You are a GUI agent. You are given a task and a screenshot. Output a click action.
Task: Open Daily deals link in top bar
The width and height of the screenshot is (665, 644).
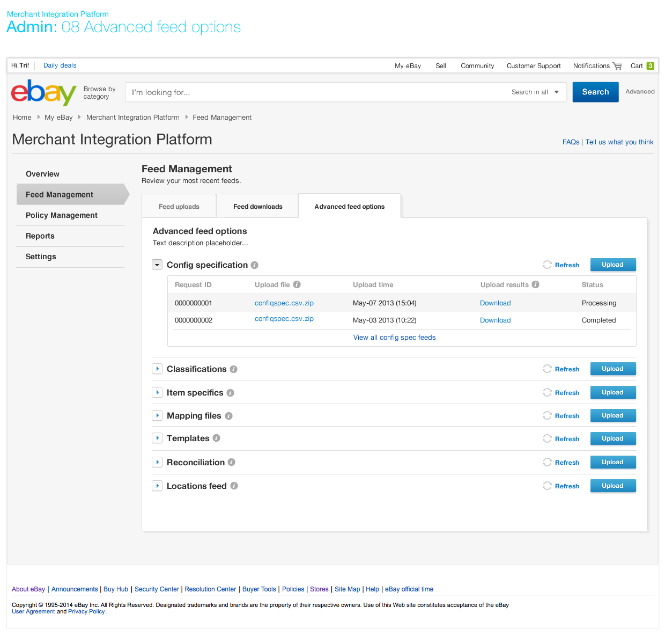click(60, 65)
